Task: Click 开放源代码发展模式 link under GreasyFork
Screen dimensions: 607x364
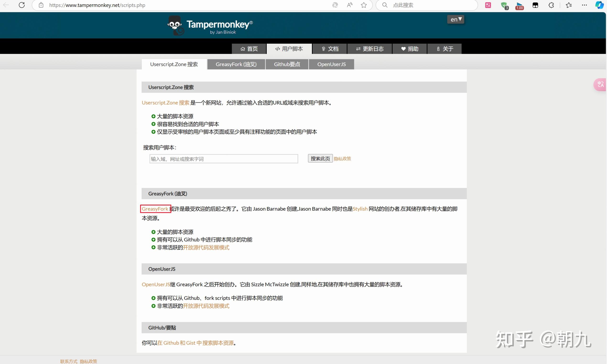Action: (206, 247)
